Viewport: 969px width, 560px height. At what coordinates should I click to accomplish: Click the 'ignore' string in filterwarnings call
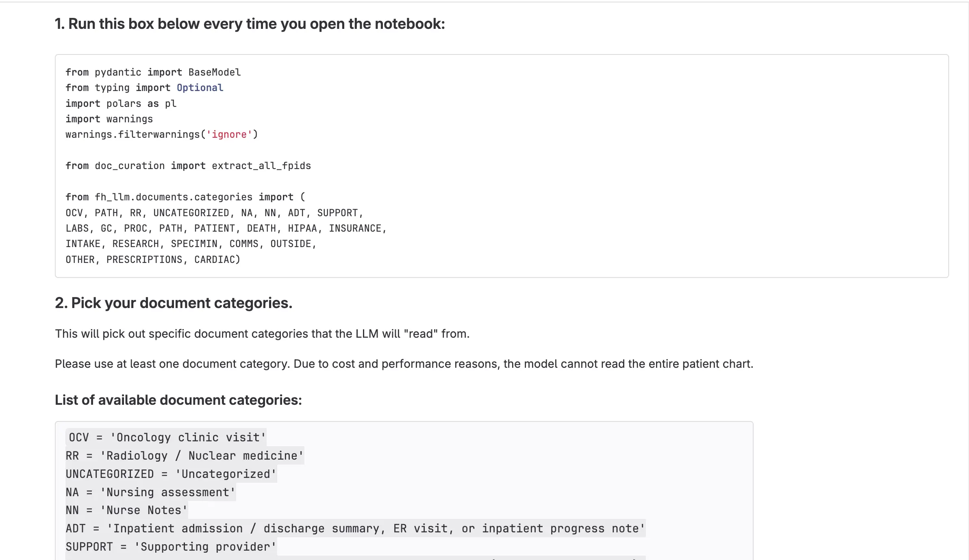(229, 135)
